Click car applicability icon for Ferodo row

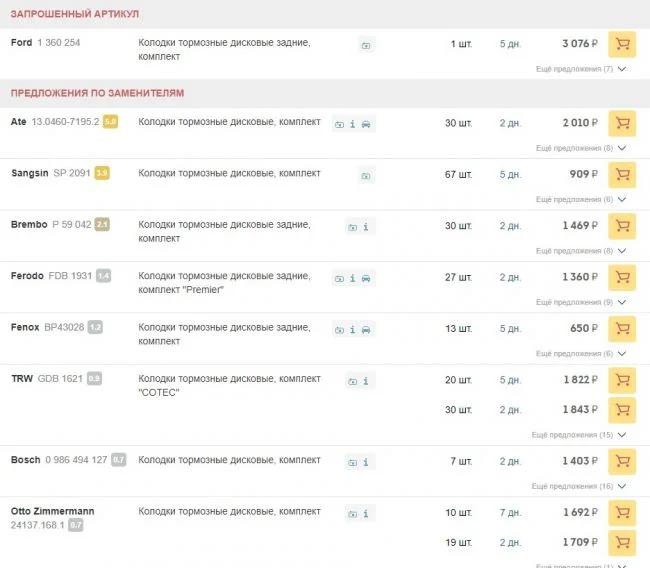coord(366,278)
